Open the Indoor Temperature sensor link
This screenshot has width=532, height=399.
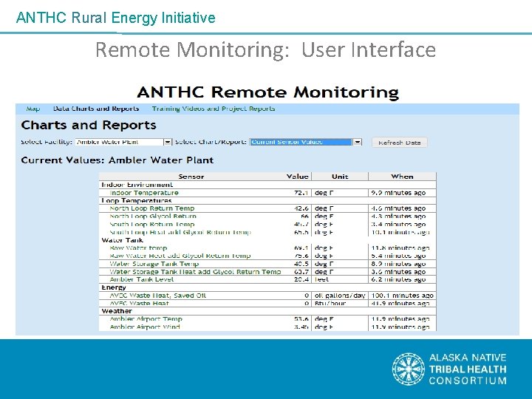tap(144, 193)
